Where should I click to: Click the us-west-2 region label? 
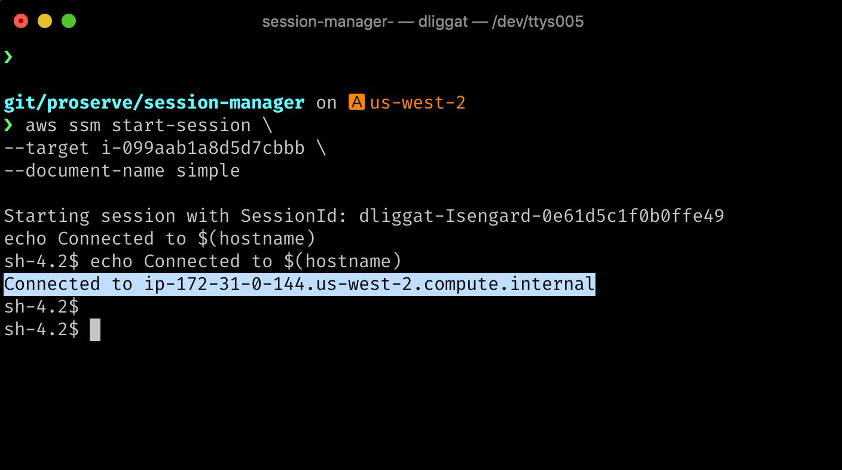pos(417,102)
